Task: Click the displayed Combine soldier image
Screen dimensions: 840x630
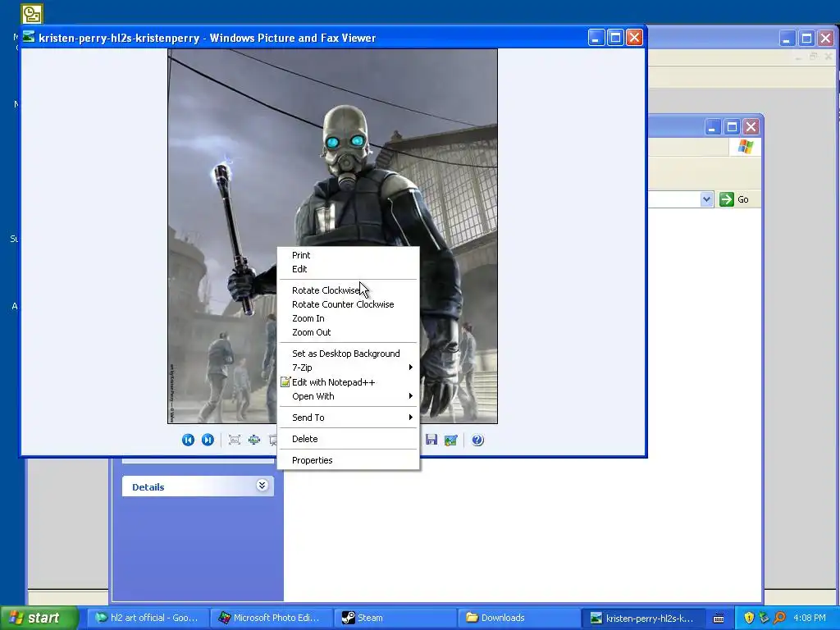Action: (333, 236)
